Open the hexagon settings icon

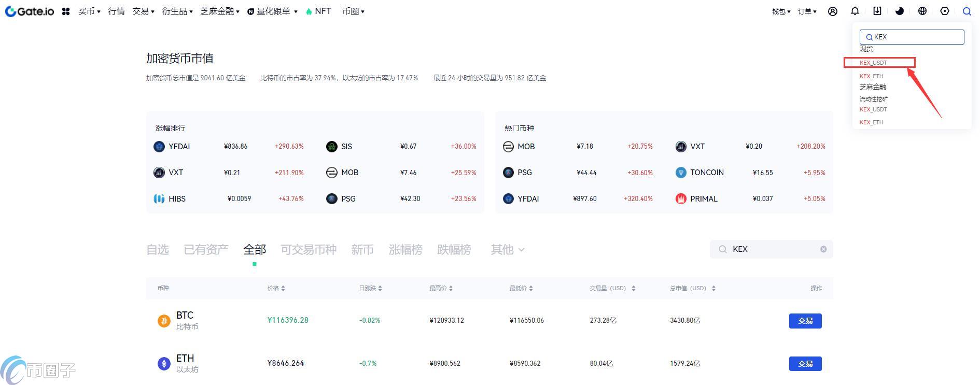click(x=945, y=11)
